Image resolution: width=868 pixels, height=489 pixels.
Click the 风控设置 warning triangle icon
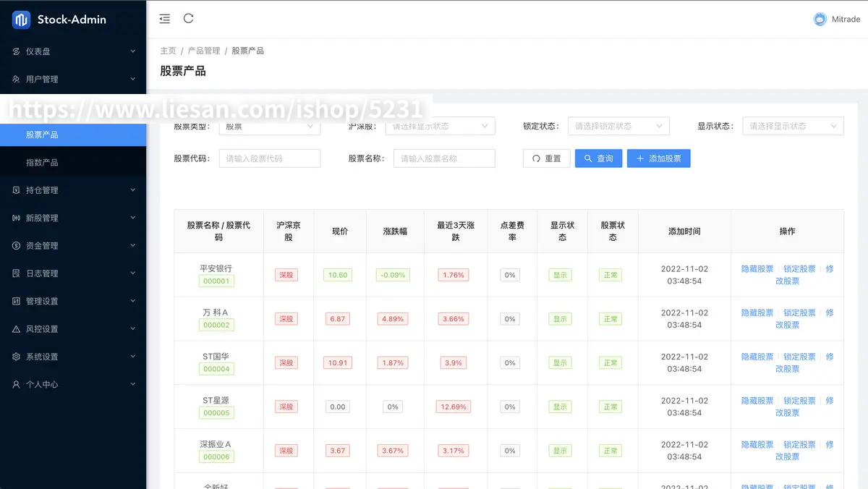point(17,329)
